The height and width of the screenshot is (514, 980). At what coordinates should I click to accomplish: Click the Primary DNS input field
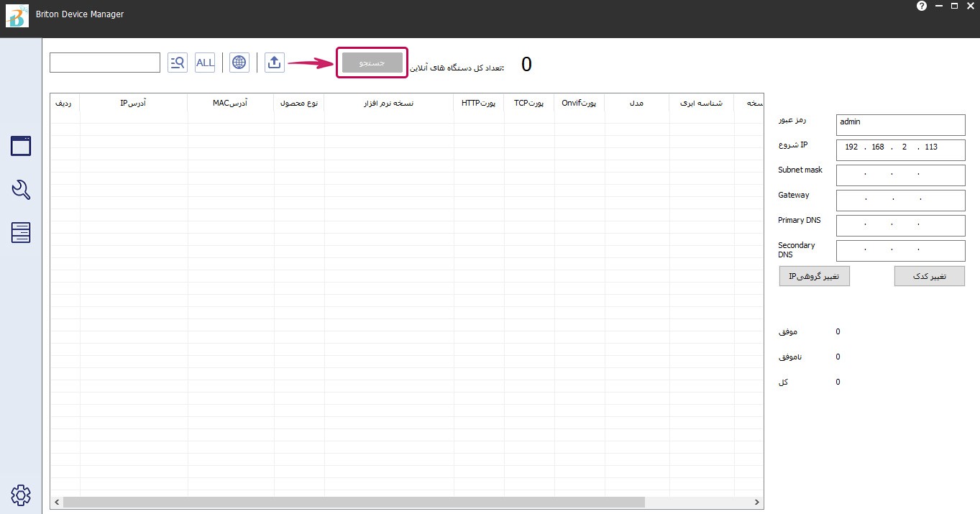(x=900, y=225)
